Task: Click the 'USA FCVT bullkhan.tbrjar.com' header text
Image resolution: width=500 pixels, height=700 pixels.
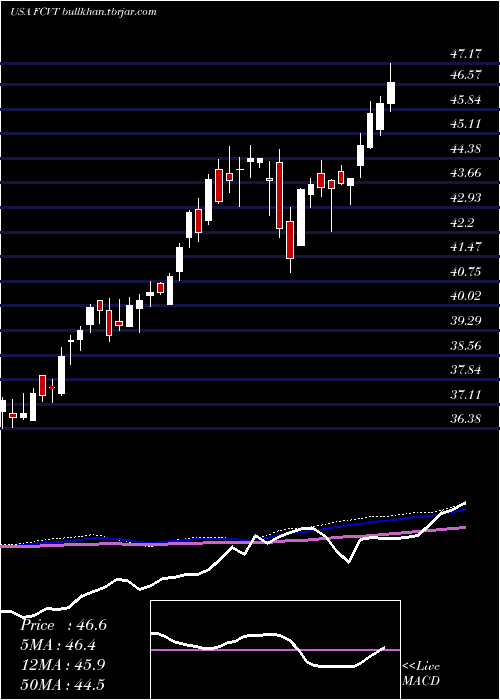Action: pos(83,12)
